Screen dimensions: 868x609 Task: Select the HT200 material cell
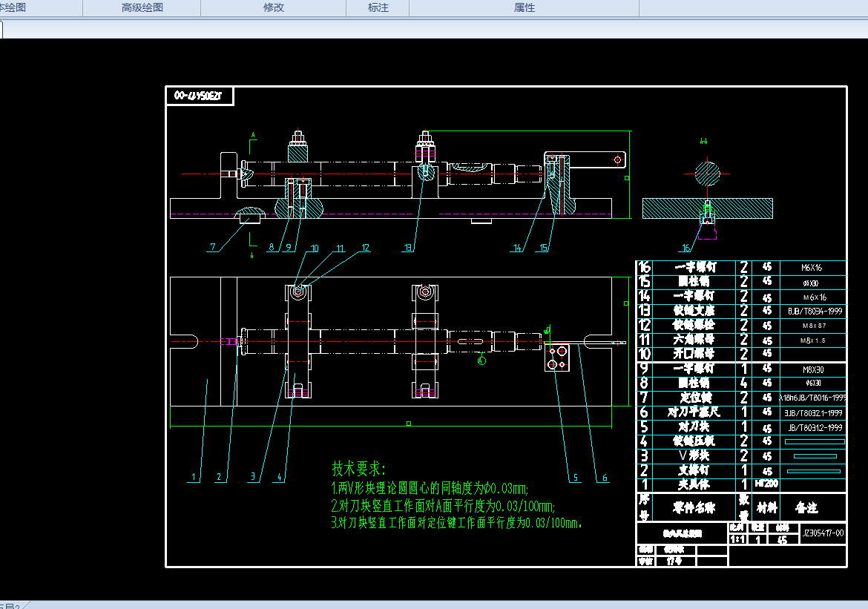click(x=766, y=483)
